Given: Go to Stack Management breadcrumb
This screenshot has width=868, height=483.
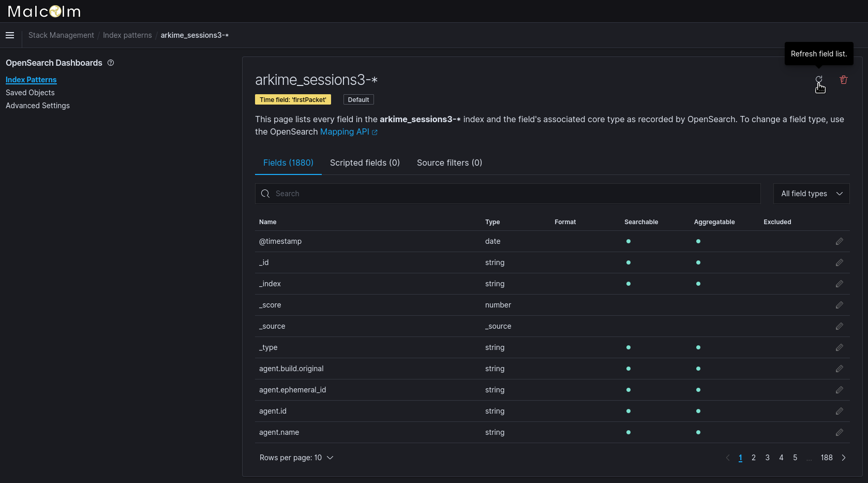Looking at the screenshot, I should pyautogui.click(x=61, y=35).
